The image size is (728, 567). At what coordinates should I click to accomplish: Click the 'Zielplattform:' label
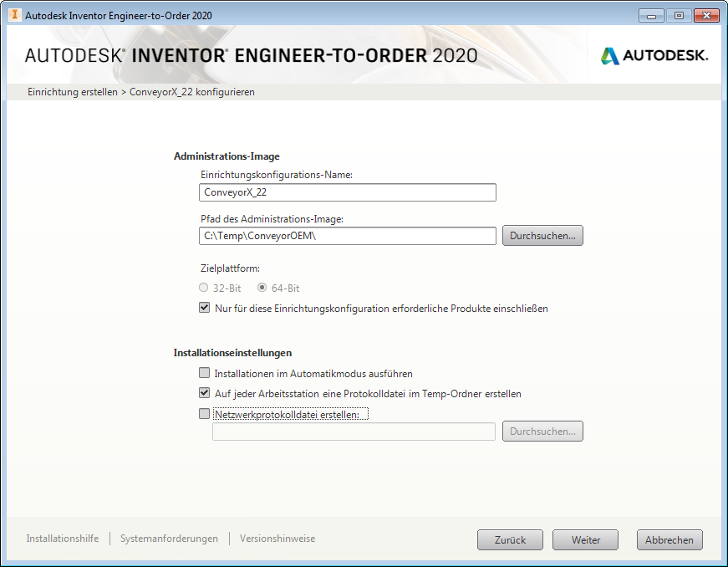click(x=231, y=268)
